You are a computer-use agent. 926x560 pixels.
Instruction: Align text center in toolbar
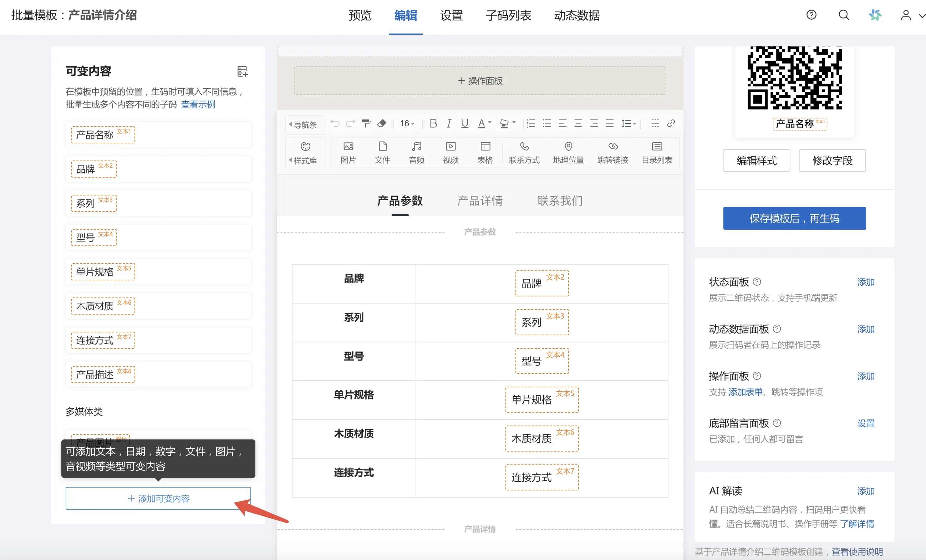[578, 123]
